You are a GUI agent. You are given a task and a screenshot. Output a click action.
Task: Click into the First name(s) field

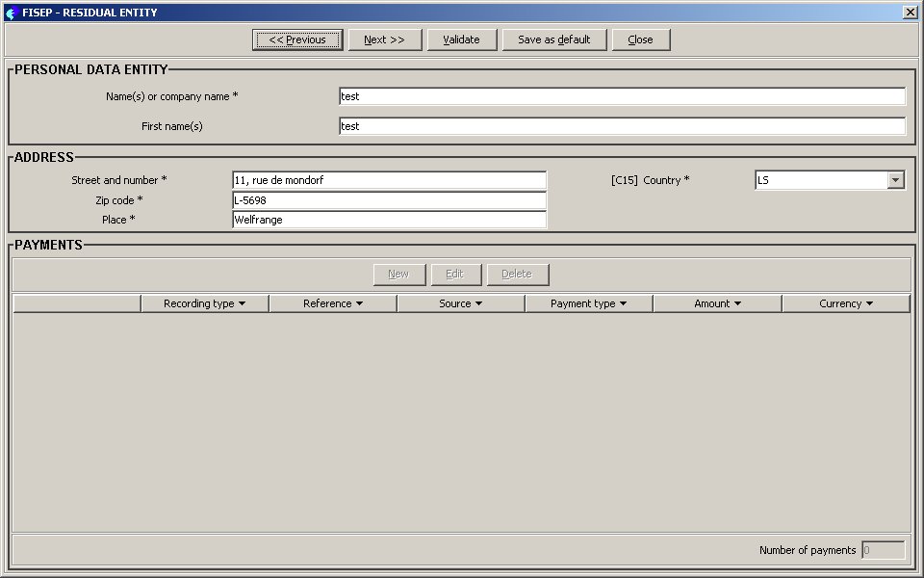point(622,126)
